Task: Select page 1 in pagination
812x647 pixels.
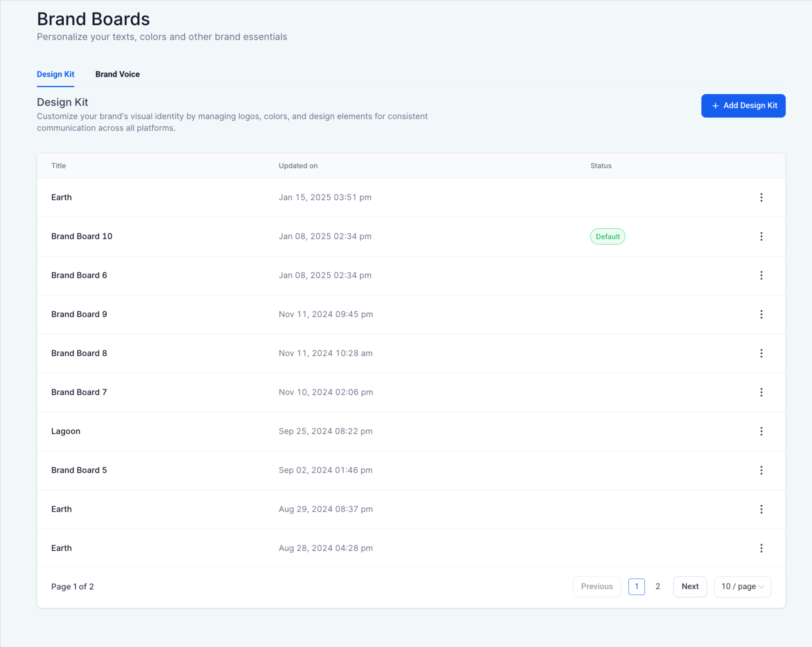Action: (x=636, y=586)
